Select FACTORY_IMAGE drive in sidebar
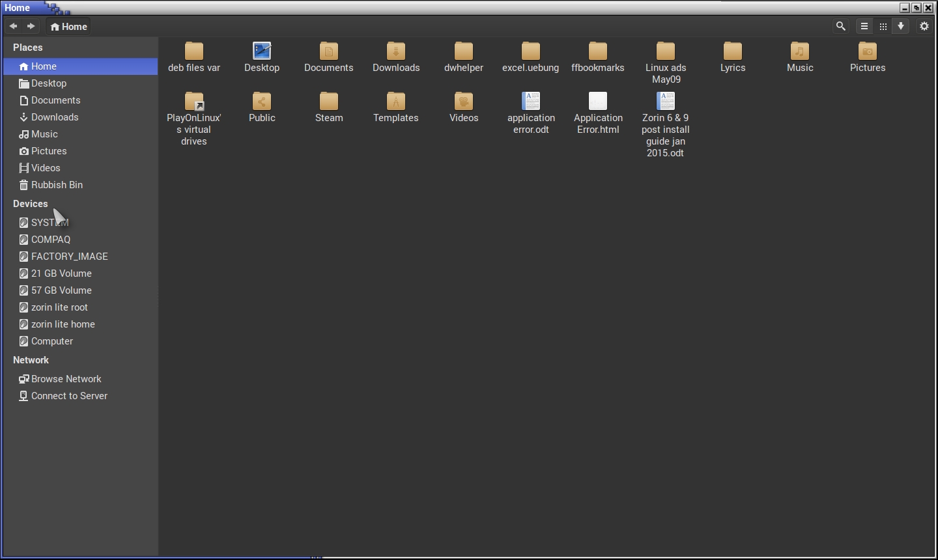The width and height of the screenshot is (938, 560). [69, 257]
